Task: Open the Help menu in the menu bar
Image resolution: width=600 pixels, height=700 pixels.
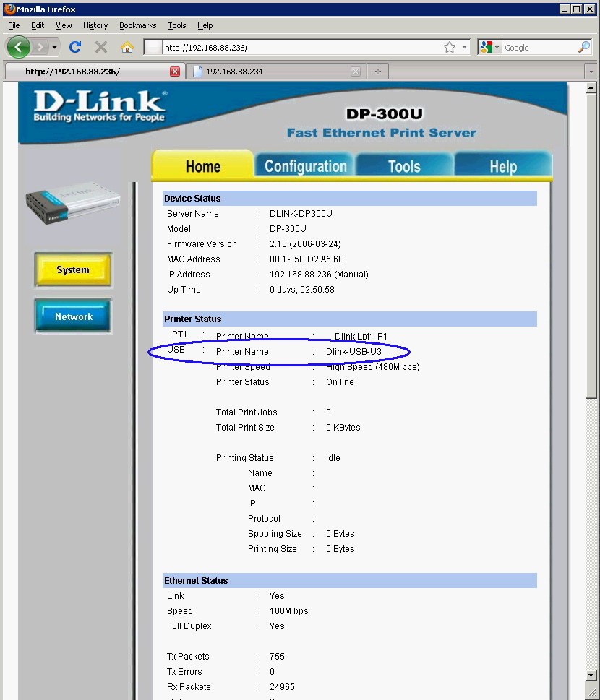Action: point(205,25)
